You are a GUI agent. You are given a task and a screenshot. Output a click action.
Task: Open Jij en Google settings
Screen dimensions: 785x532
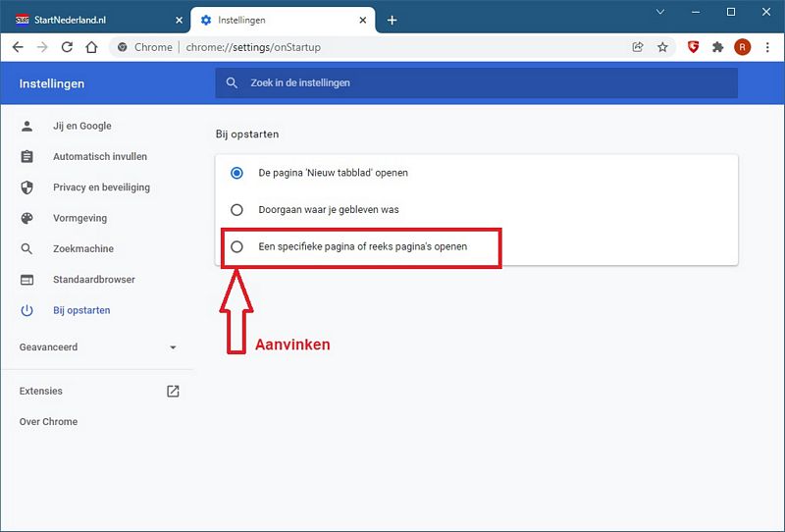[x=82, y=126]
